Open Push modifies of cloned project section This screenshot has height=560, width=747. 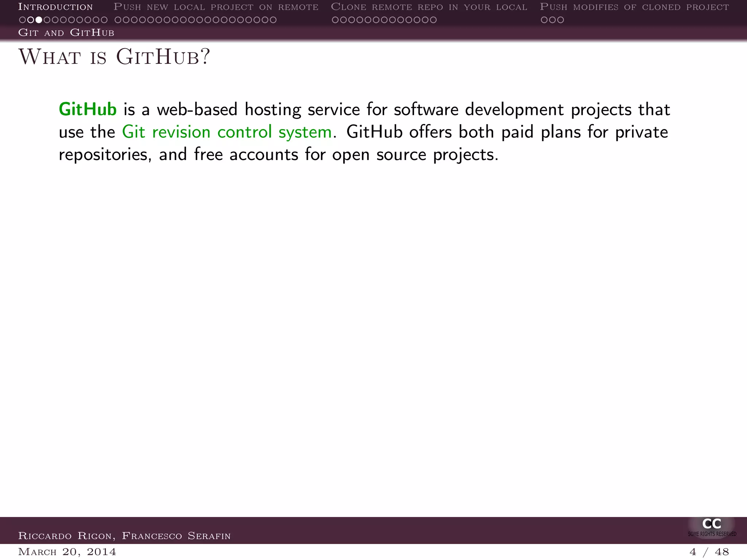[634, 7]
